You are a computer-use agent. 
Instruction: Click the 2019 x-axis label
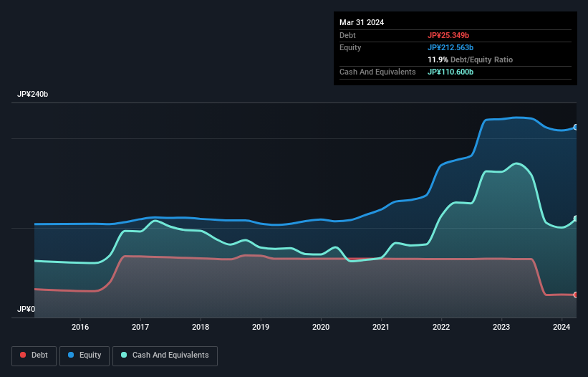click(x=261, y=327)
